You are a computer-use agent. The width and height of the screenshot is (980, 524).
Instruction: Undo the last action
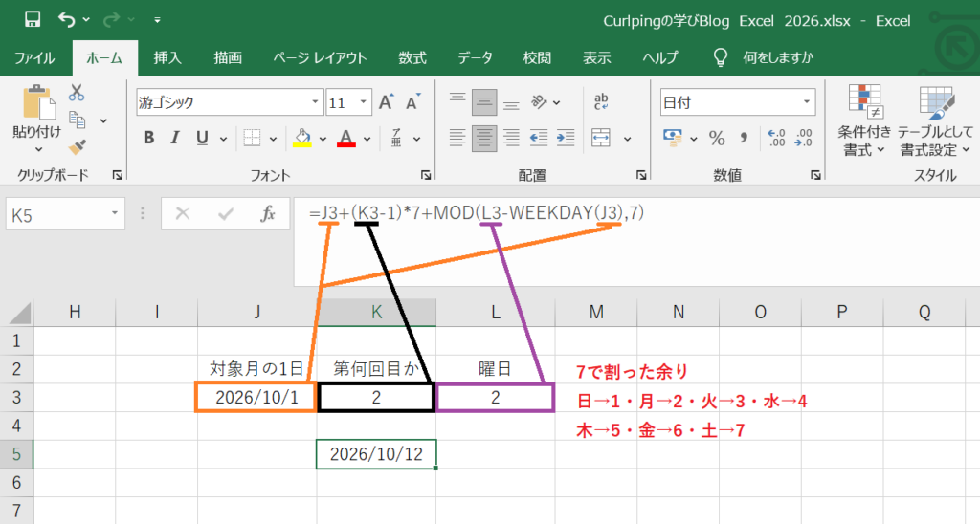pyautogui.click(x=66, y=20)
